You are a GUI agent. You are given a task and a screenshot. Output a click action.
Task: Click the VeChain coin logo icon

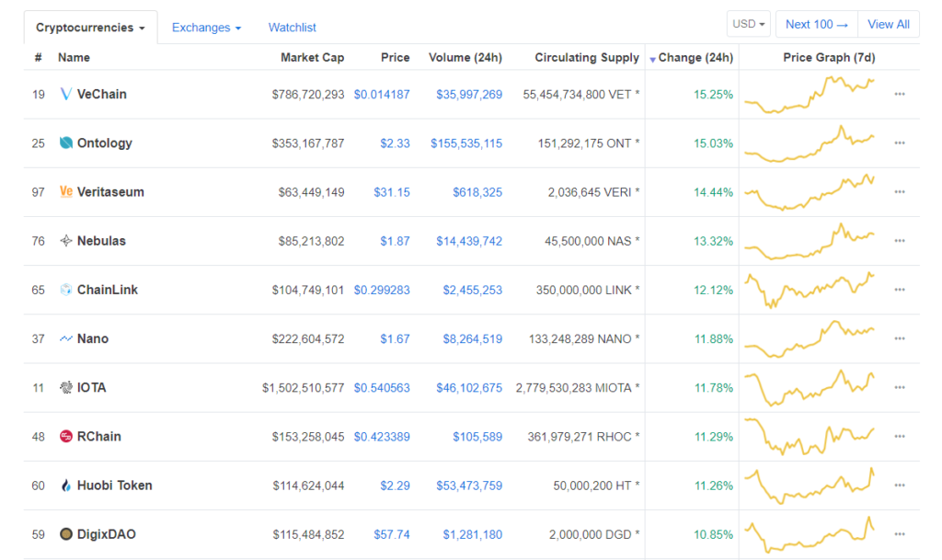[66, 94]
